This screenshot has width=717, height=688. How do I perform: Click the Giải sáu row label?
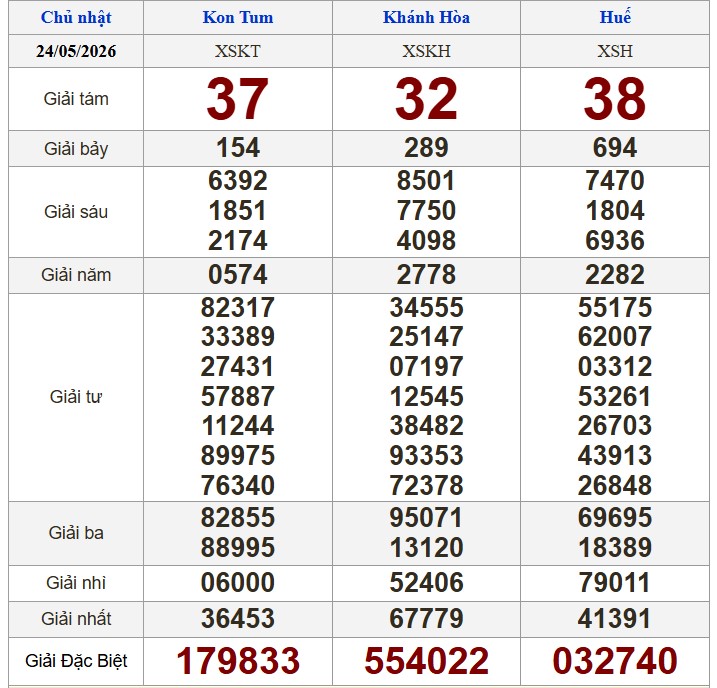click(76, 212)
